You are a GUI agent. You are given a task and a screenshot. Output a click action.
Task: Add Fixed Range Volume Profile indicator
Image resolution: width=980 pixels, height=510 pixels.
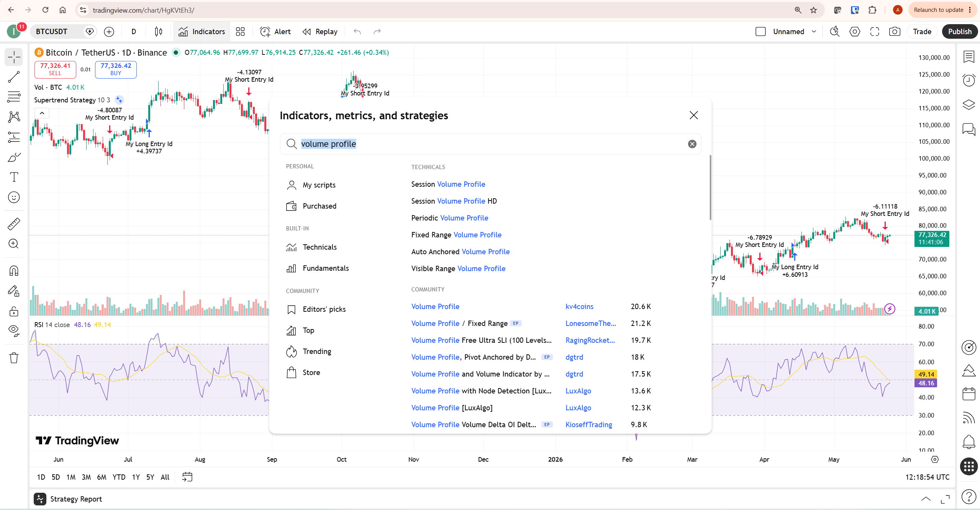click(x=456, y=235)
